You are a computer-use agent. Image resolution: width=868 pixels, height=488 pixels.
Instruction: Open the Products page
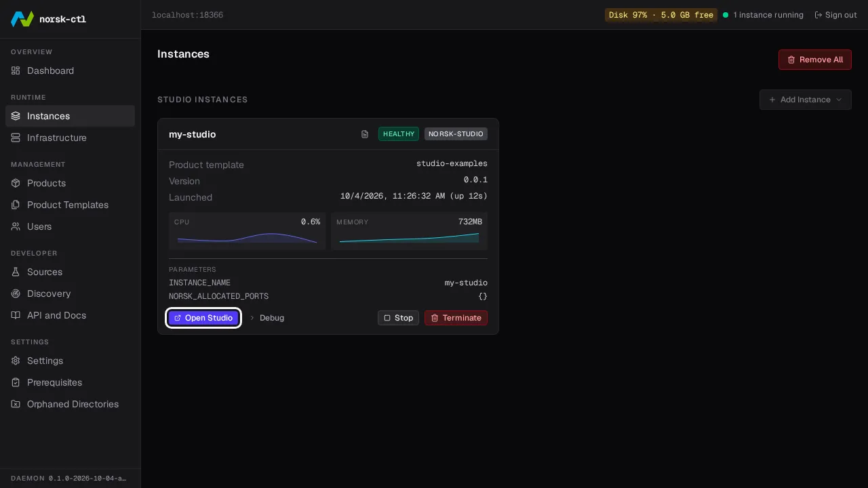pos(70,183)
